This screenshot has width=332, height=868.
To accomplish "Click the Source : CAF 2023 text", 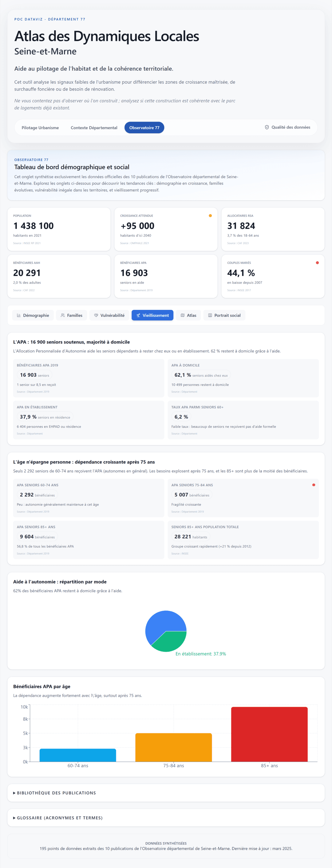I will 238,243.
